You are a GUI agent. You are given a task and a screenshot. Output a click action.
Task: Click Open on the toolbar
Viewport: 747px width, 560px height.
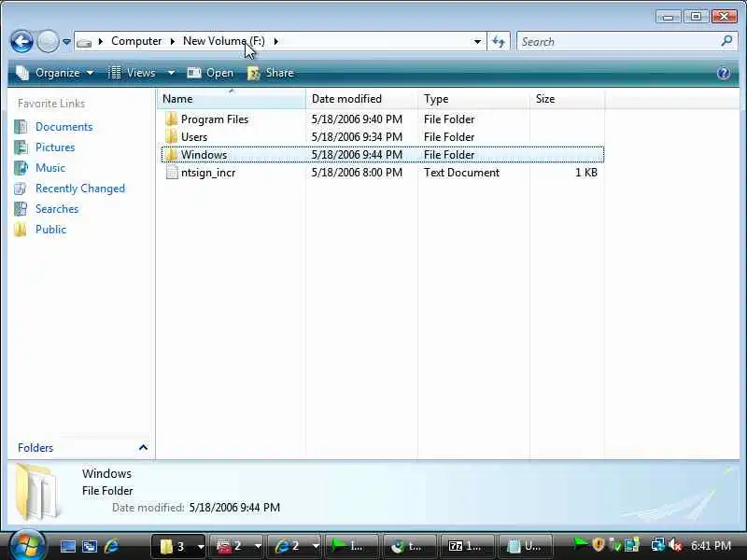[x=210, y=73]
